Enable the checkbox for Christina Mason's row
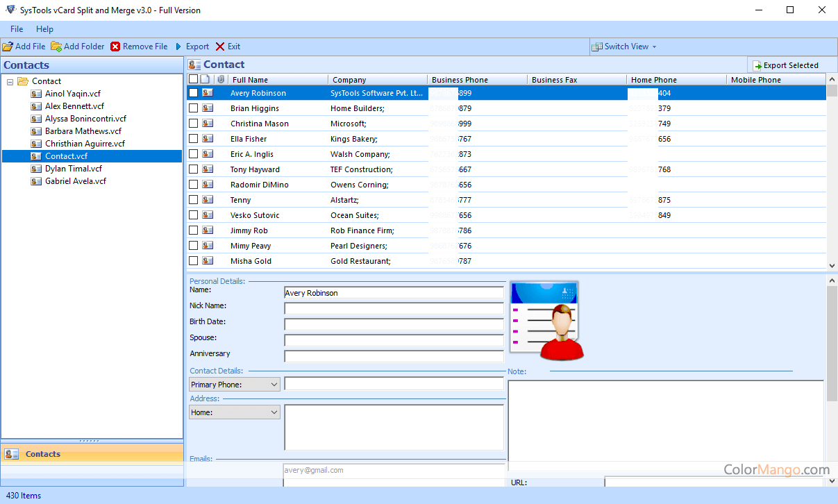 pyautogui.click(x=194, y=123)
